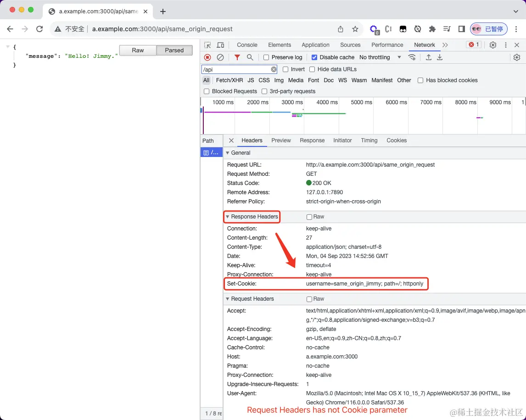Check Hide data URLs

pyautogui.click(x=312, y=69)
